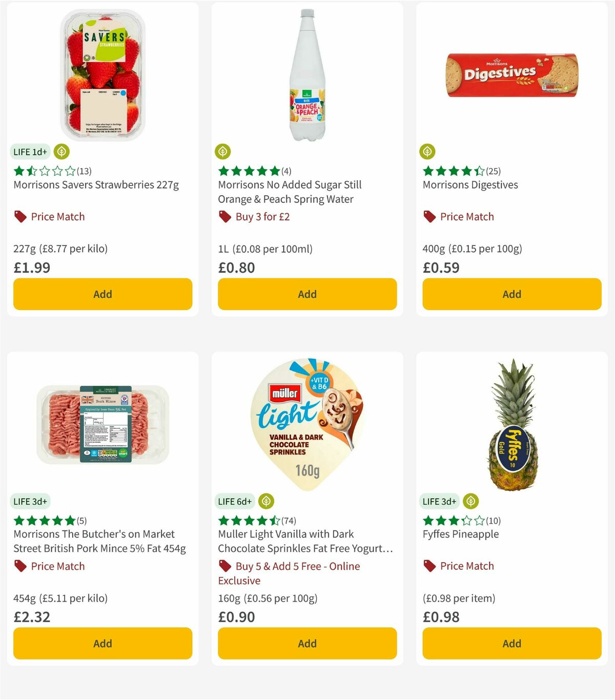
Task: Click the LIFE 6d+ badge on Muller yogurt
Action: pos(235,501)
